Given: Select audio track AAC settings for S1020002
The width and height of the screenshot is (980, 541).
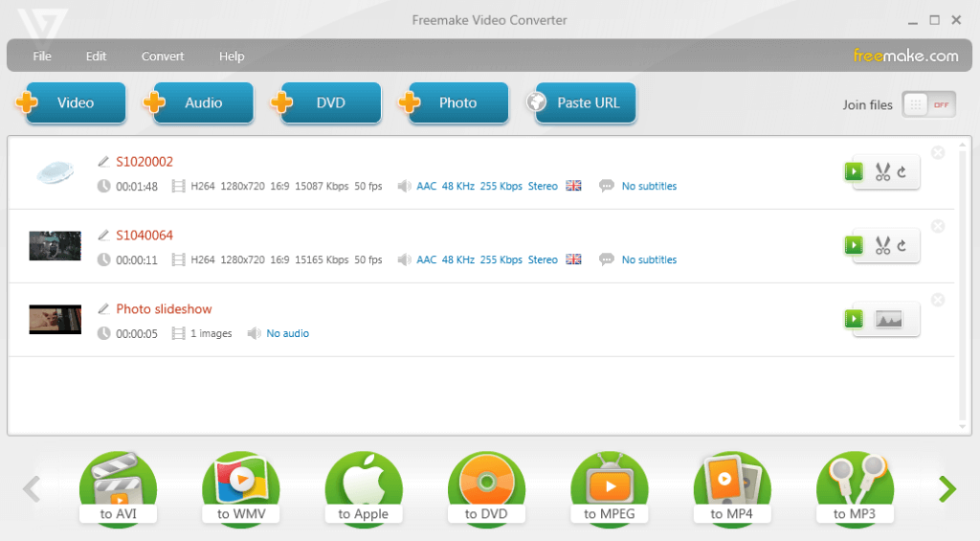Looking at the screenshot, I should click(487, 186).
